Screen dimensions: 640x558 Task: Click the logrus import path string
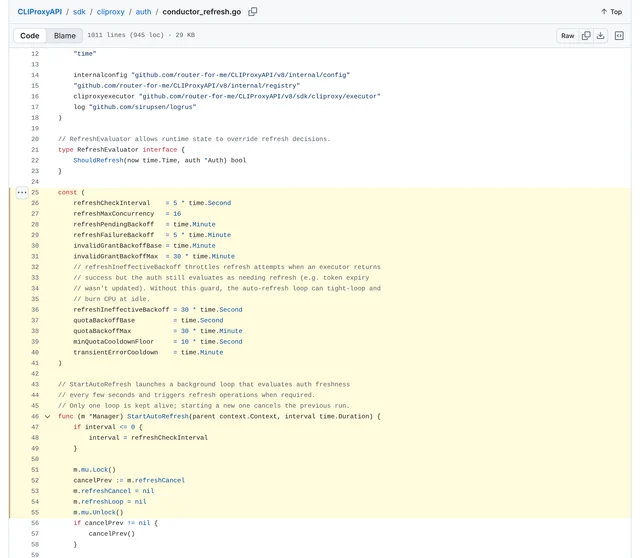coord(142,107)
